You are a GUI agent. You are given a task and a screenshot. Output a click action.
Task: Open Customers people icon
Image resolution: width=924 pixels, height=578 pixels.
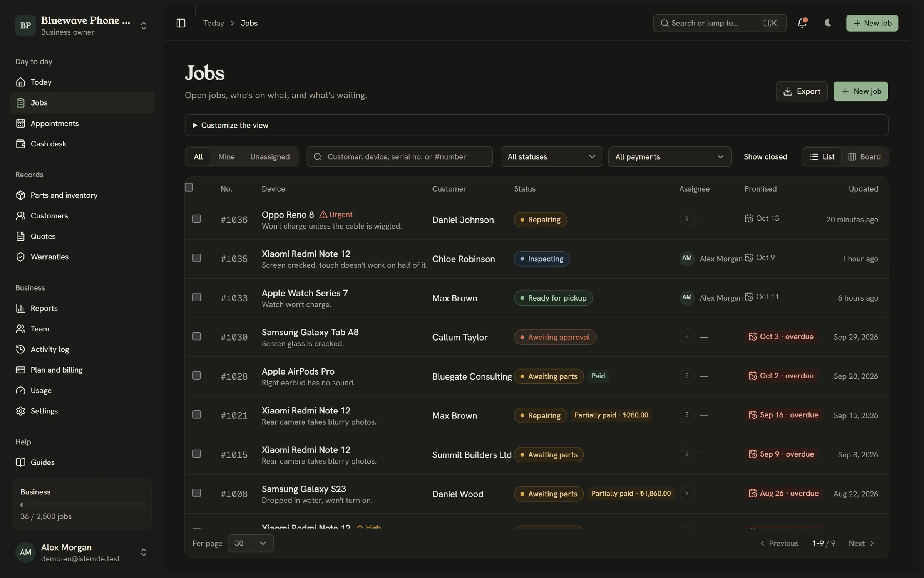click(x=20, y=216)
